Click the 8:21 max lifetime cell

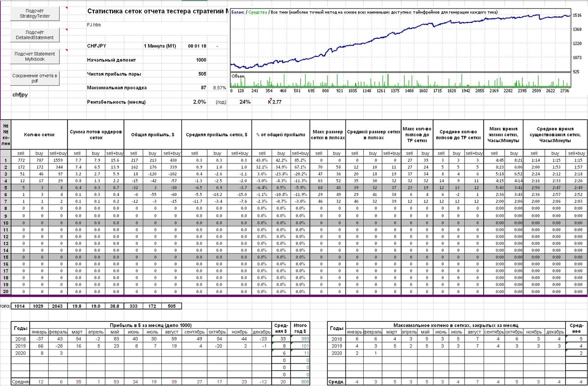(x=513, y=160)
